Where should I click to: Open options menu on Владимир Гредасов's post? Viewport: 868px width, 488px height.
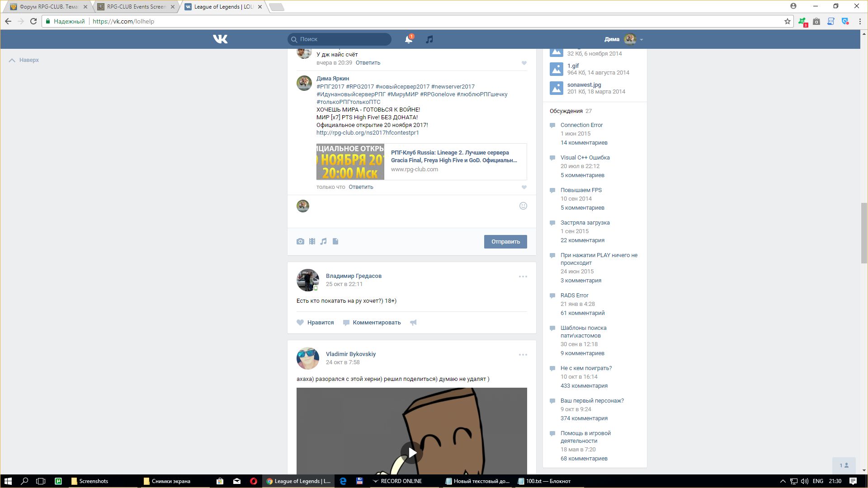[x=523, y=277]
